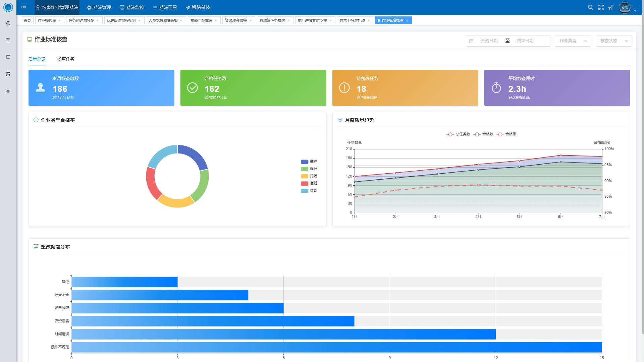Click the stopwatch icon on 平均核查用时 card

pos(496,88)
